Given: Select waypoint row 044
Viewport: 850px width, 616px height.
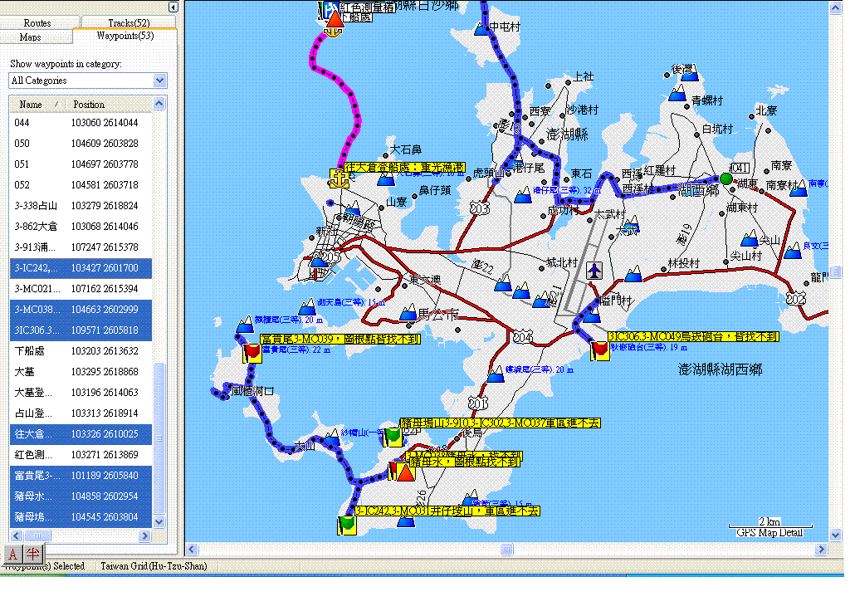Looking at the screenshot, I should click(81, 123).
